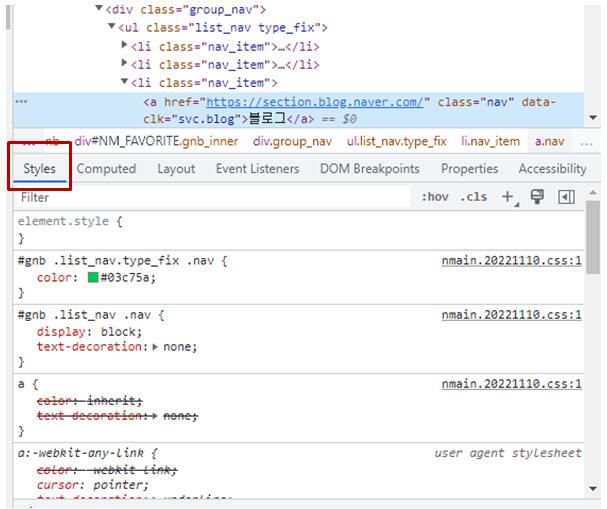Click the breadcrumb overflow dots on the right
The image size is (607, 509).
tap(586, 144)
